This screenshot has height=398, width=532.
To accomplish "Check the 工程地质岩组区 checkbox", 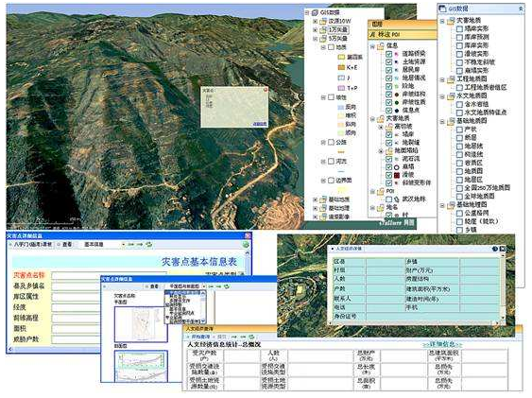I will click(459, 88).
